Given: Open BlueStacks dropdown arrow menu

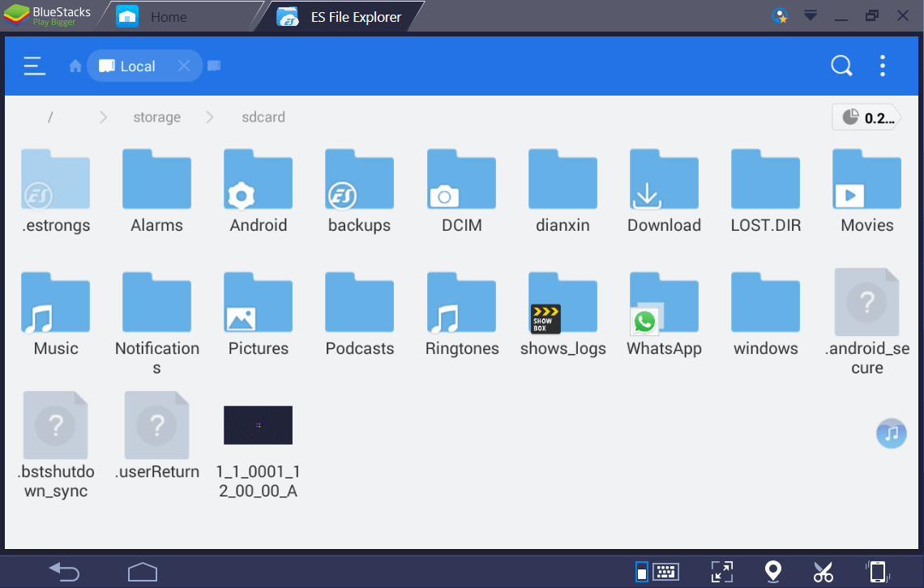Looking at the screenshot, I should 811,16.
